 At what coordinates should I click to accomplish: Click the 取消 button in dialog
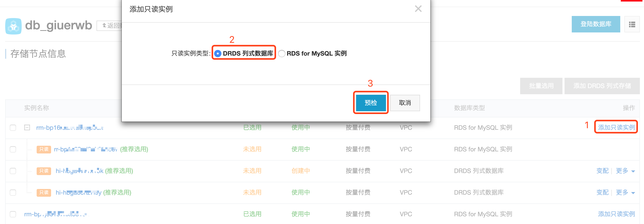coord(405,103)
